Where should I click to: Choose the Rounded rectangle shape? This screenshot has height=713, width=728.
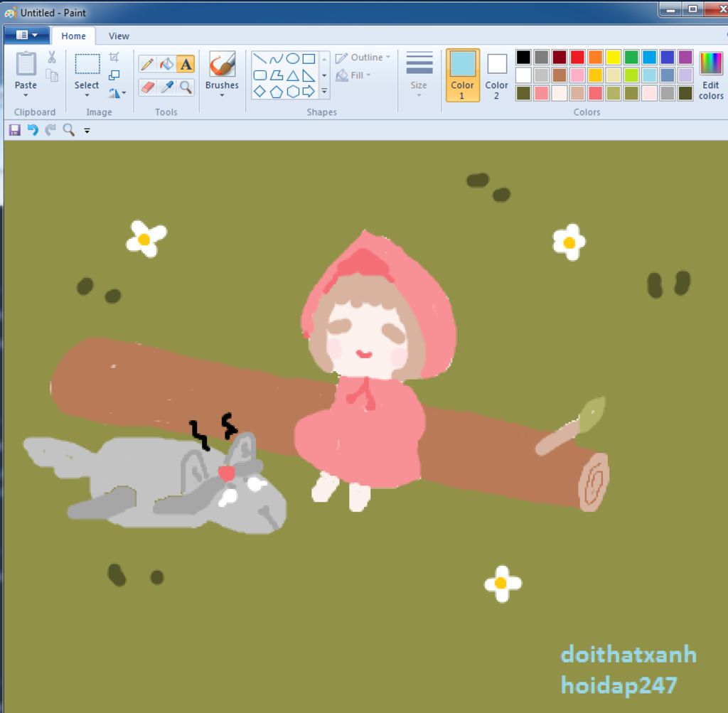(260, 75)
